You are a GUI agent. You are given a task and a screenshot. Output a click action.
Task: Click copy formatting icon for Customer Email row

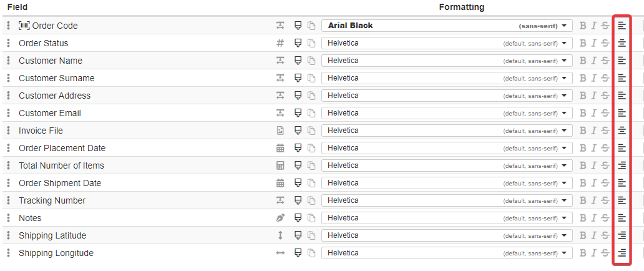[311, 113]
